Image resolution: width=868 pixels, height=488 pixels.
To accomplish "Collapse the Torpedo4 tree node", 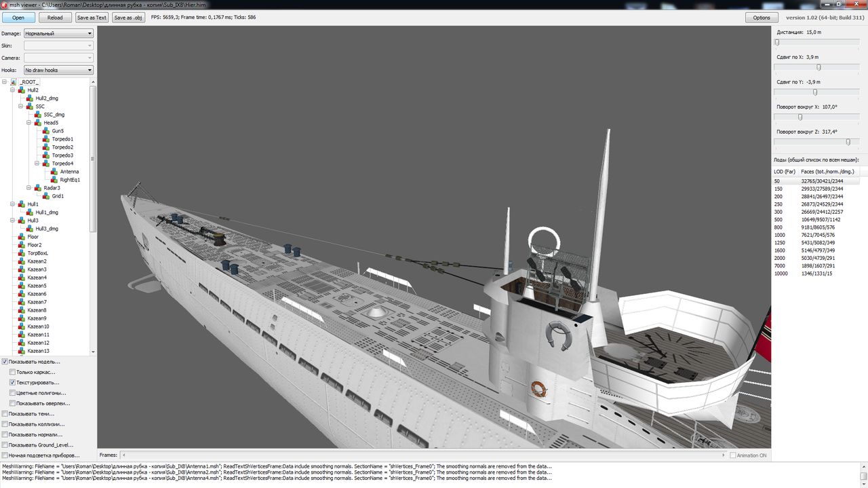I will [x=37, y=164].
